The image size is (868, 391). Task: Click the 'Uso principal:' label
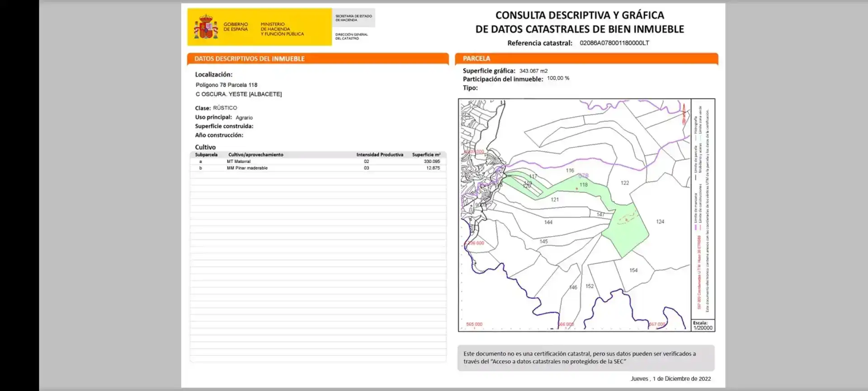213,117
